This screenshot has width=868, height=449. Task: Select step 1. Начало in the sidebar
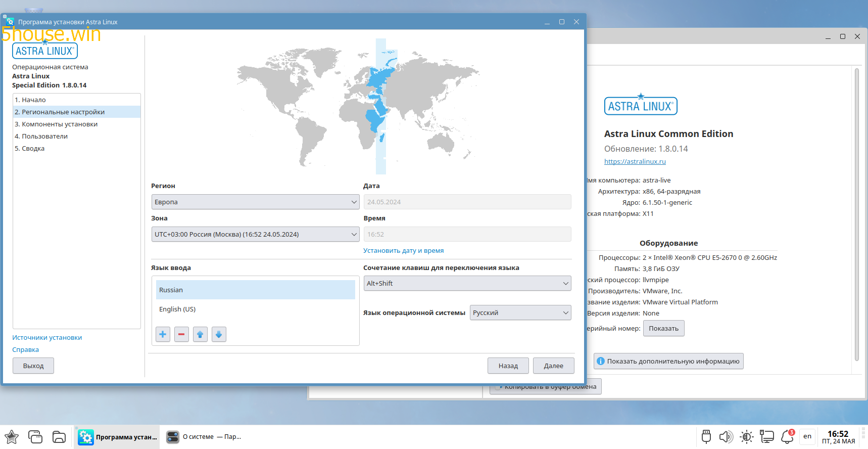(x=77, y=100)
